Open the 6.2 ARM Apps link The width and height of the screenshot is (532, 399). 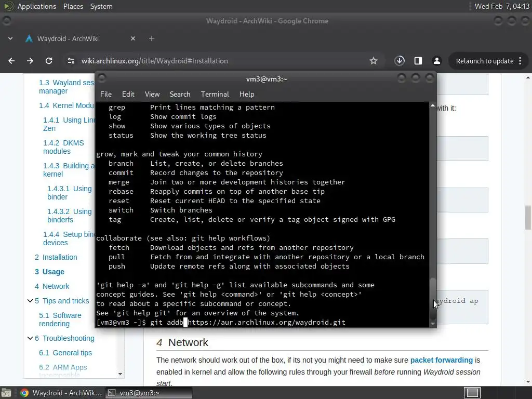(63, 367)
